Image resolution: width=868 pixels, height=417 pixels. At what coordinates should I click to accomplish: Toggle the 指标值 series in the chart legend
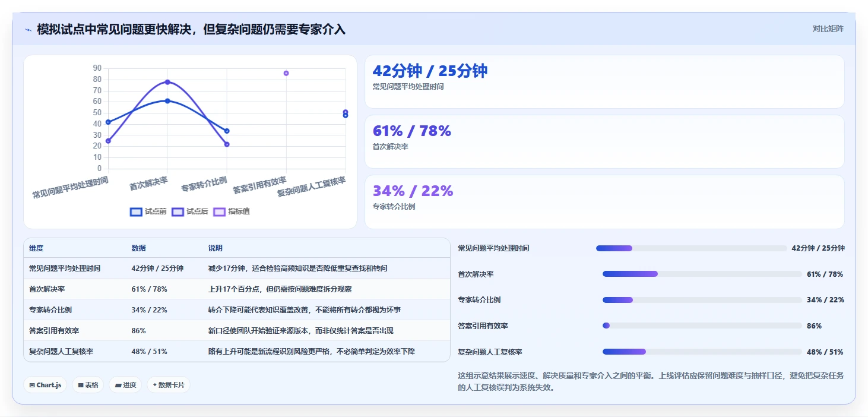232,211
